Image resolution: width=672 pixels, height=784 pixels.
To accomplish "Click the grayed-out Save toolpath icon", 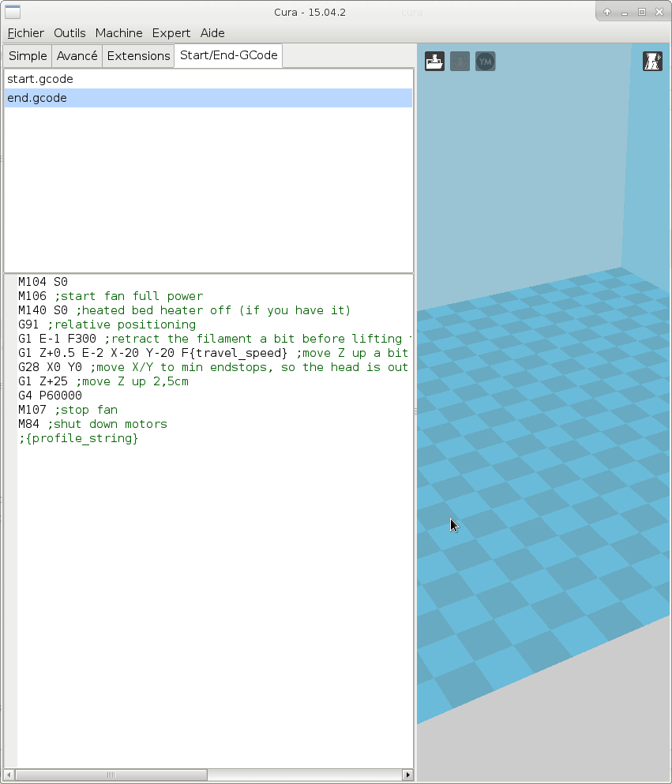I will [x=460, y=62].
